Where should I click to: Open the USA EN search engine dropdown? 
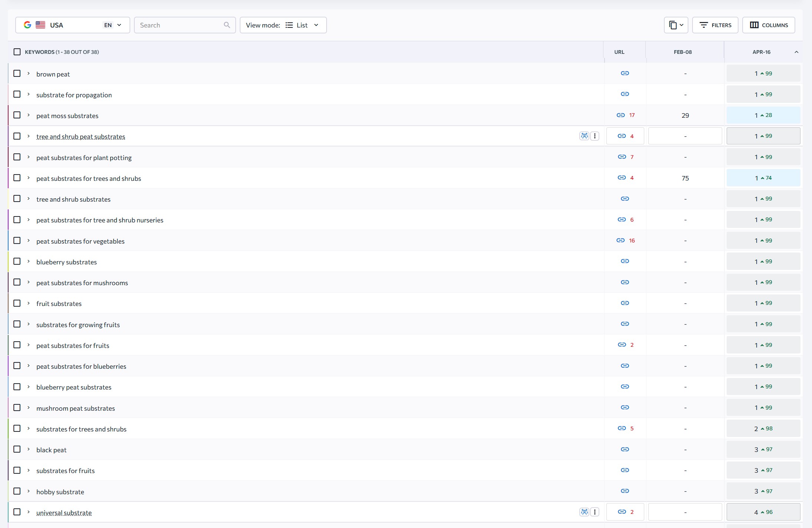point(72,25)
